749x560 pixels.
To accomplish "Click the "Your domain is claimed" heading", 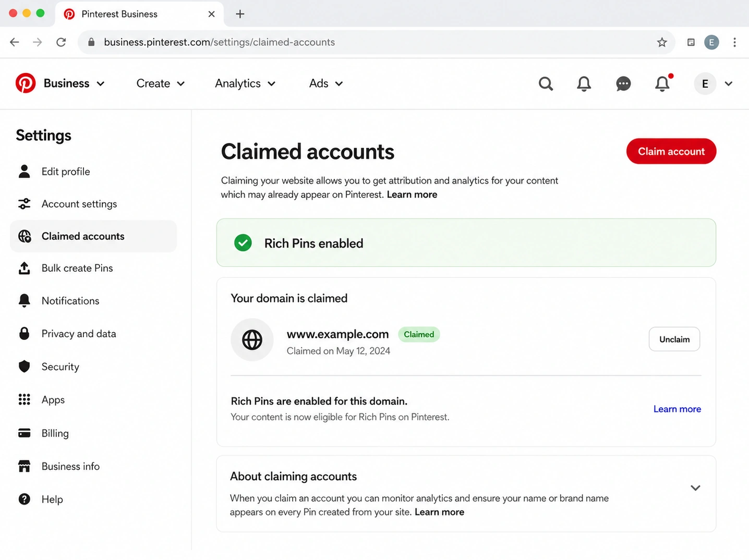I will (289, 298).
